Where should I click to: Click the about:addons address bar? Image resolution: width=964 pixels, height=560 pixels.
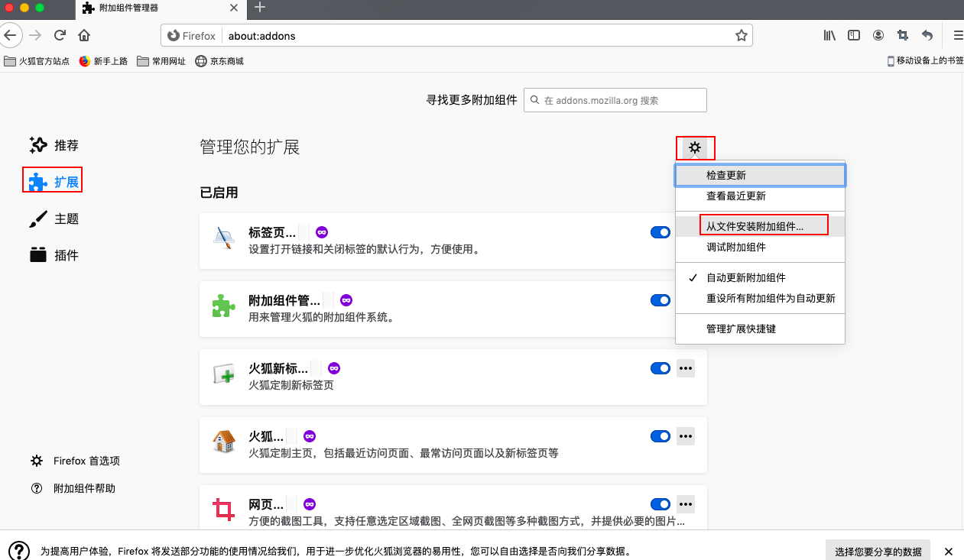click(456, 35)
